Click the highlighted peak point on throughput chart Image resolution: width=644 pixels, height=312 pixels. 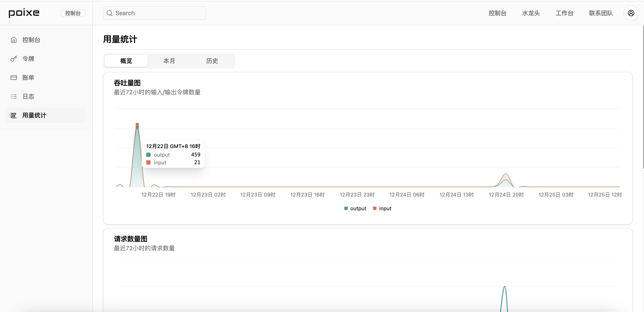pyautogui.click(x=137, y=124)
